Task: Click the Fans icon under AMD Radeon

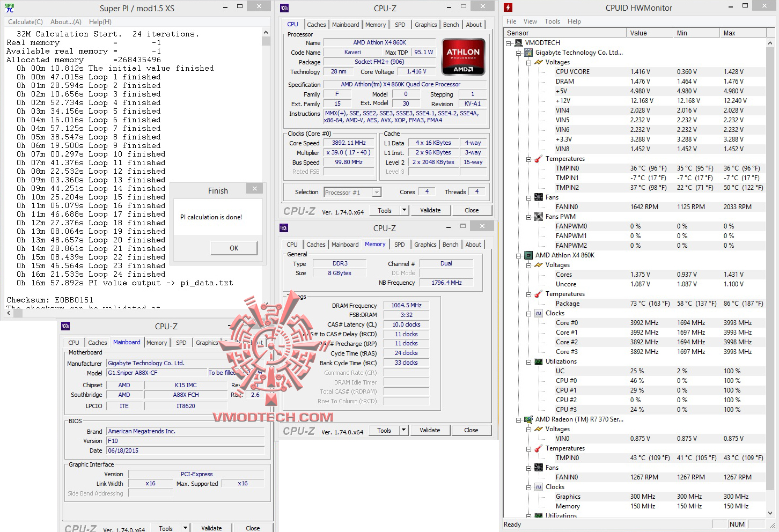Action: tap(539, 468)
